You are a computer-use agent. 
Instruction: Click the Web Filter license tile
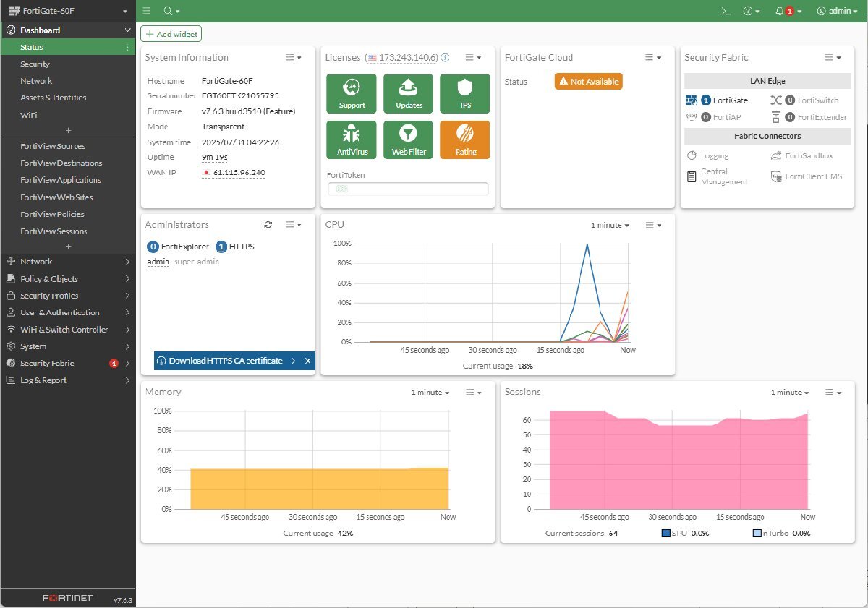[x=408, y=140]
